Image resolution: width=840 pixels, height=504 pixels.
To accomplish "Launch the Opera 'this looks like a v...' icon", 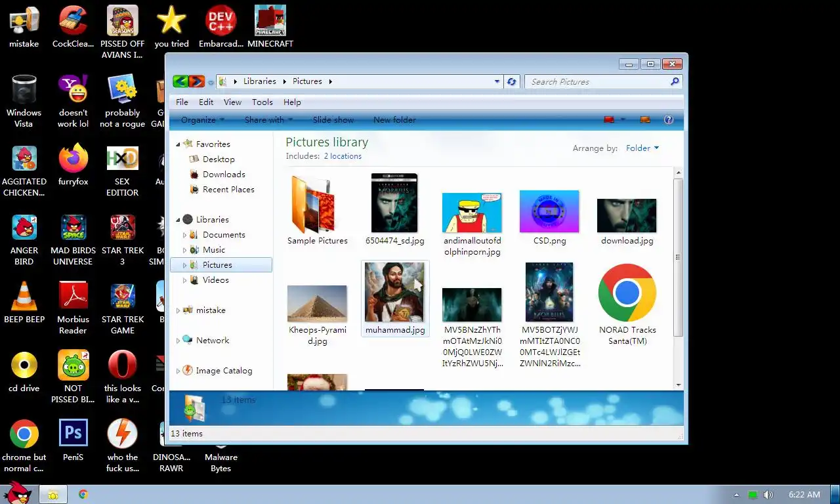I will (122, 376).
